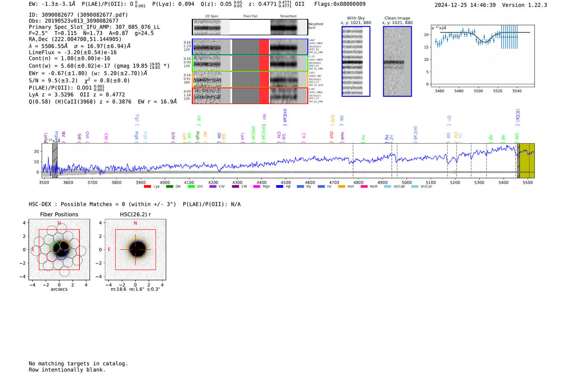The width and height of the screenshot is (576, 392).
Task: Select the λ = 5506.55Å line
Action: pos(79,46)
